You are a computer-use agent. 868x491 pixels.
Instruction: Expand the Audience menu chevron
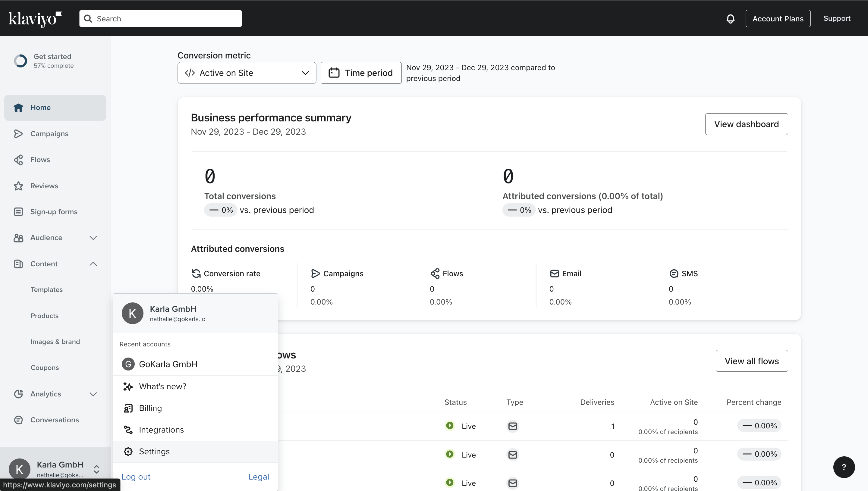click(x=93, y=238)
